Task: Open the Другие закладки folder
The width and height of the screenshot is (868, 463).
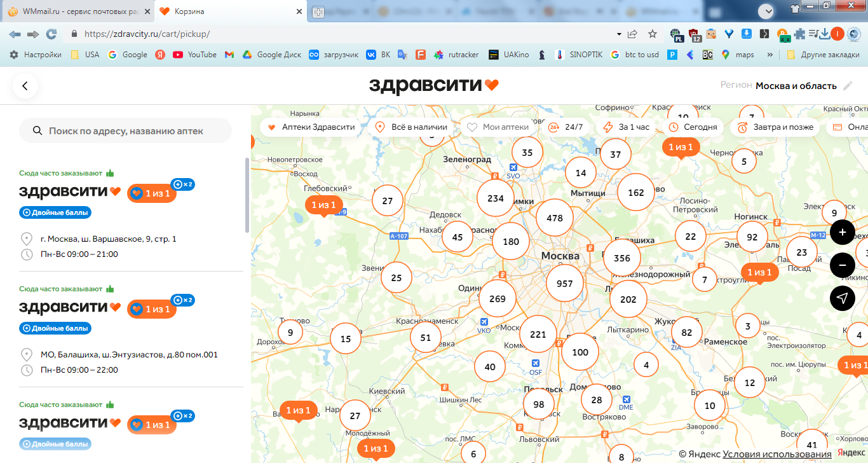Action: 823,55
